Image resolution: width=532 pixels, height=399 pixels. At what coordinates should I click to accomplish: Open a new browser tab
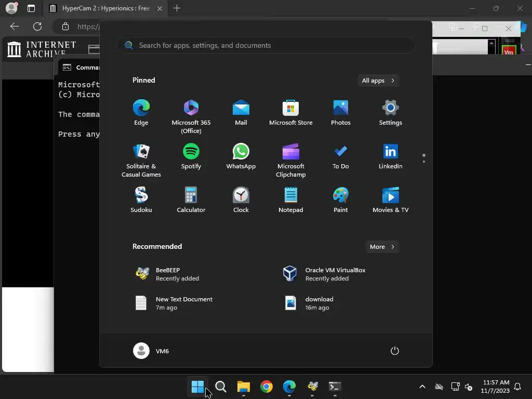tap(177, 8)
